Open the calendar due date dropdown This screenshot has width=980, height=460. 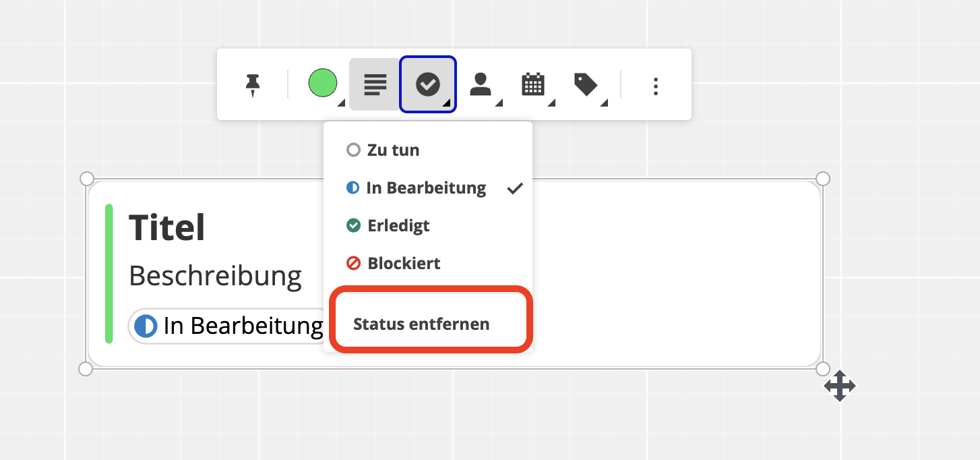tap(533, 85)
